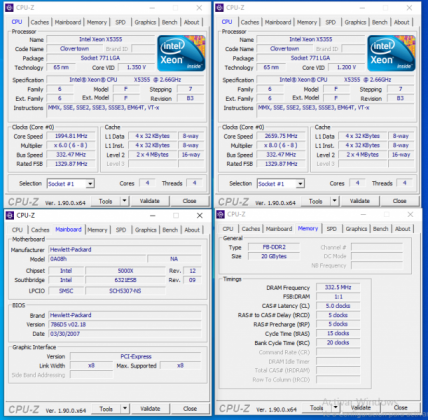Switch to Caches tab in top-left window
Screen dimensions: 428x420
tap(40, 22)
